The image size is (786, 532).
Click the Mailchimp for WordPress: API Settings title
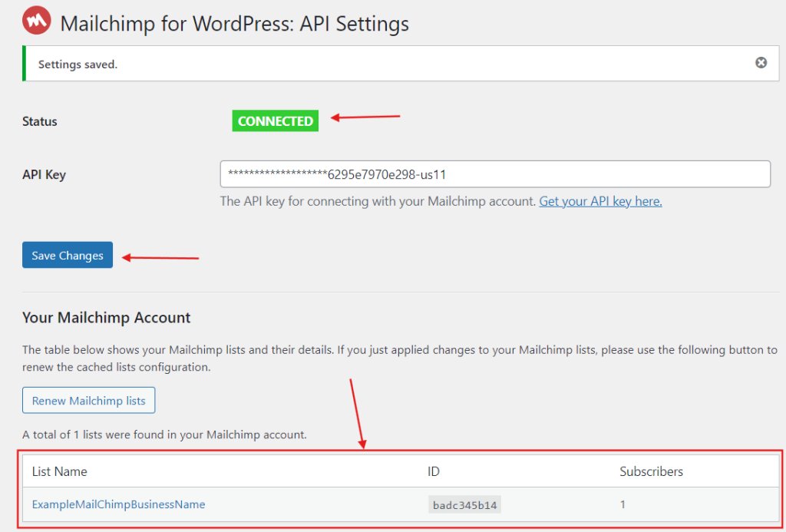(235, 23)
